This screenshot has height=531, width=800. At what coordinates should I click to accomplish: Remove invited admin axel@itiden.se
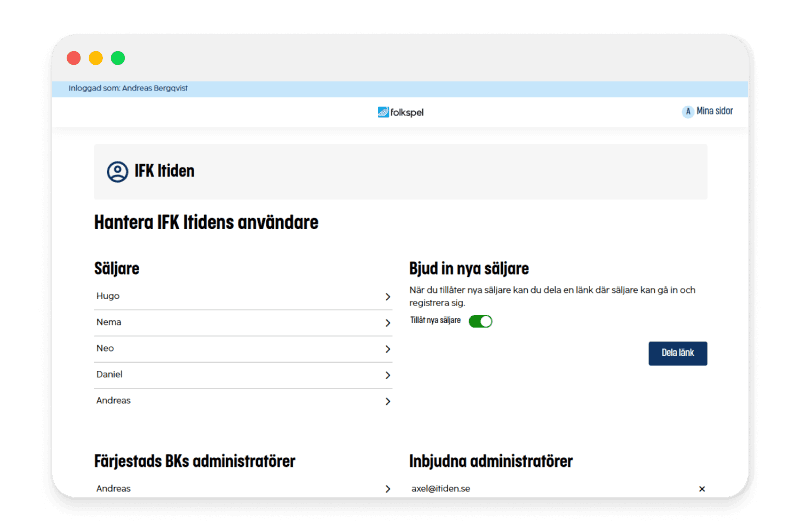702,489
